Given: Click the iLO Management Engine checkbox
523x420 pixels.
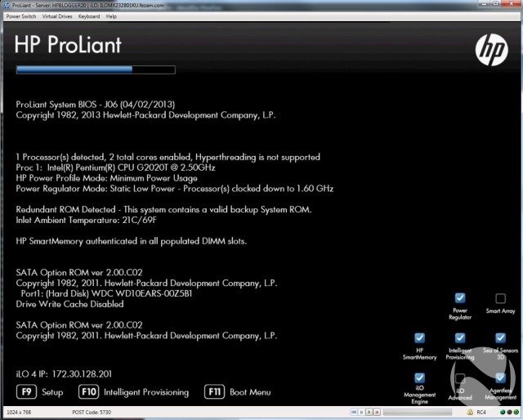Looking at the screenshot, I should (x=419, y=378).
